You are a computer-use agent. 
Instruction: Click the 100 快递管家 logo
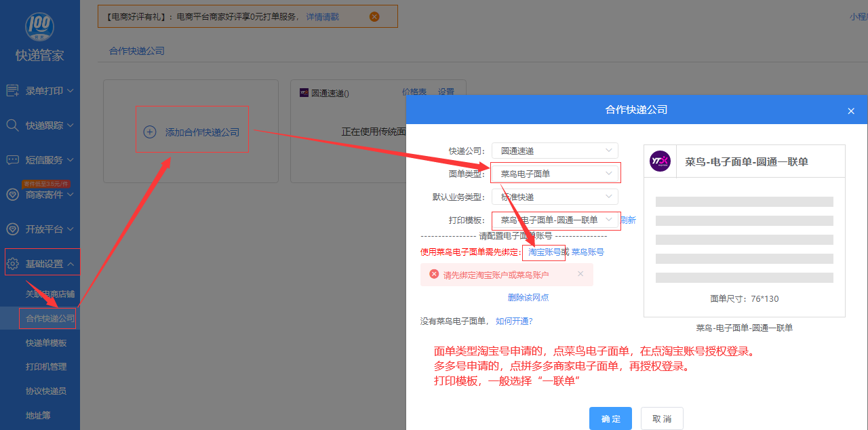click(x=39, y=27)
